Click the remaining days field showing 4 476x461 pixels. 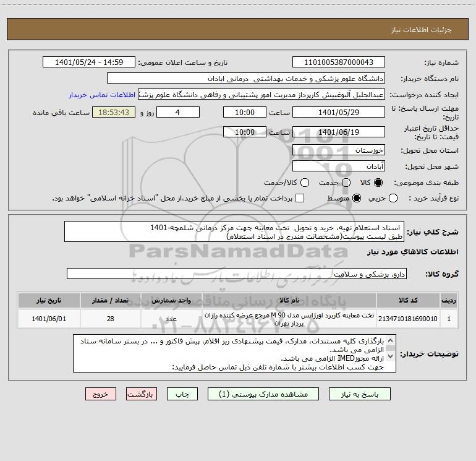coord(178,112)
